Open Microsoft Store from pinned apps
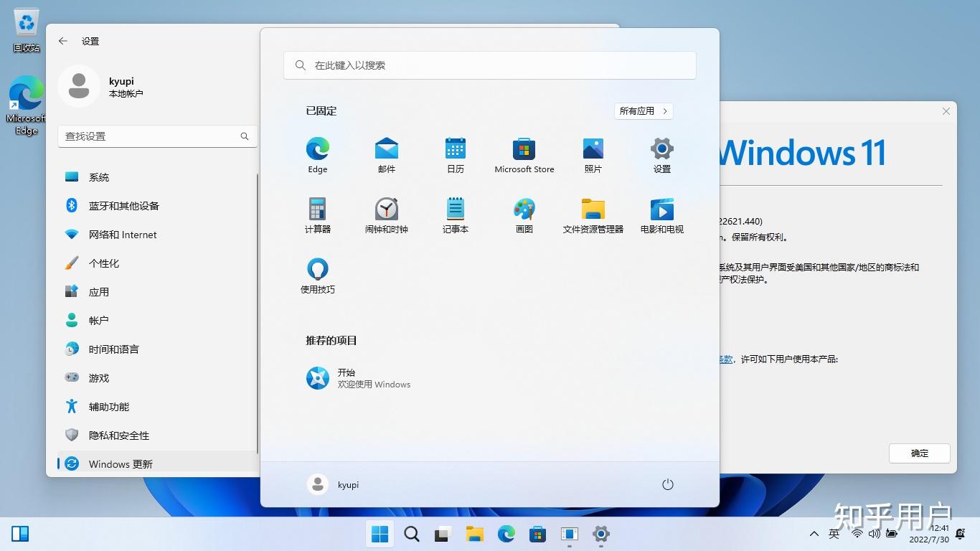This screenshot has height=551, width=980. [x=524, y=154]
